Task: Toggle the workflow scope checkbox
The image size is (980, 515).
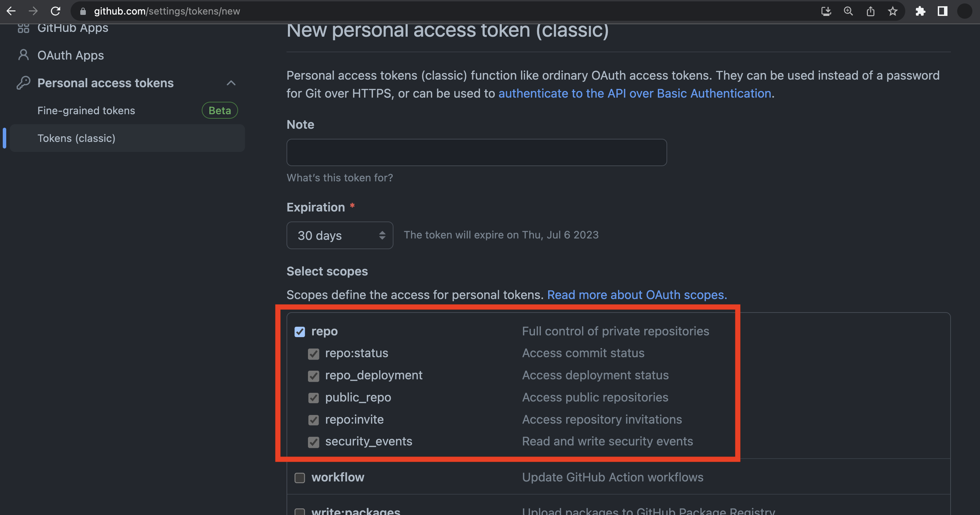Action: [300, 477]
